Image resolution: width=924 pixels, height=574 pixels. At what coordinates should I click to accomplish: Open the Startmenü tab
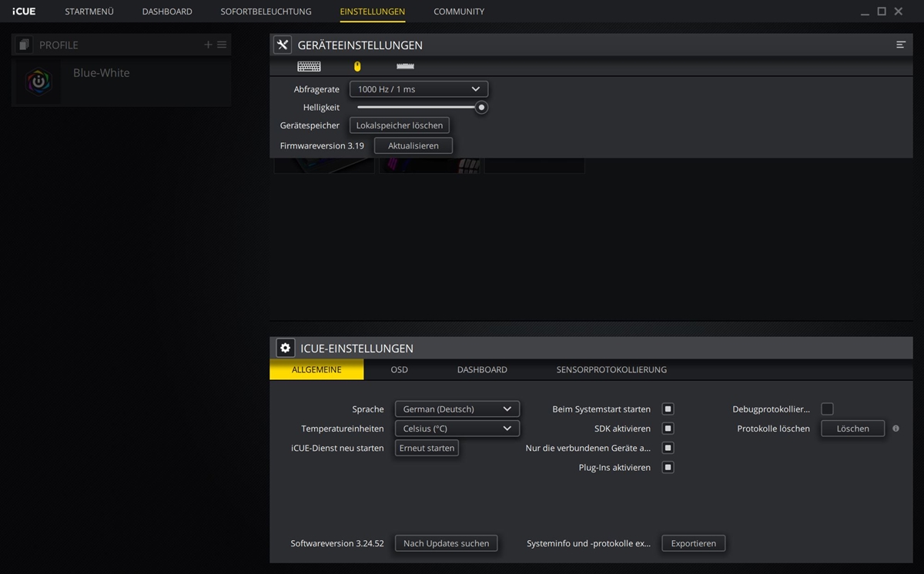coord(89,12)
